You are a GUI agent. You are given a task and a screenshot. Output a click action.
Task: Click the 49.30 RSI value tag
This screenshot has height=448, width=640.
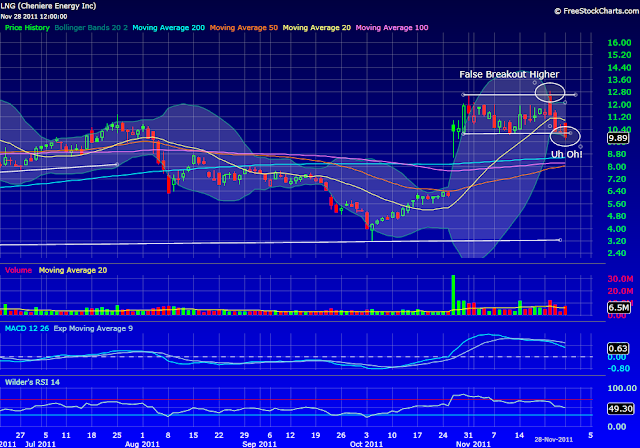620,408
